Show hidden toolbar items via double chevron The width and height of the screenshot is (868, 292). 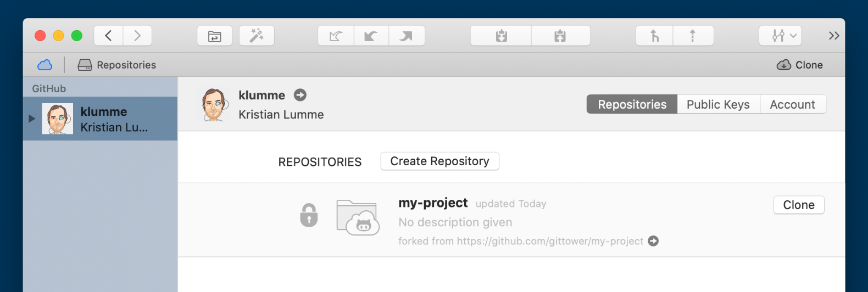(x=833, y=36)
